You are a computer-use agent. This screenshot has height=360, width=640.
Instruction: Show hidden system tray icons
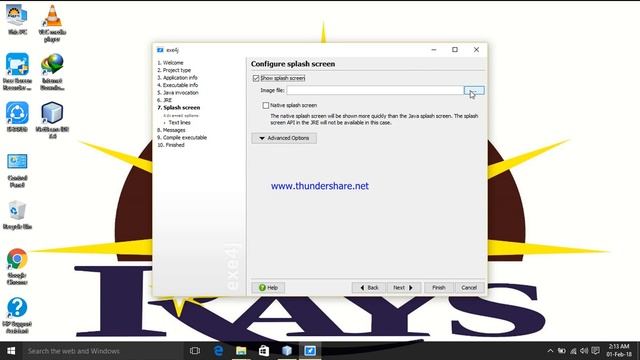550,351
